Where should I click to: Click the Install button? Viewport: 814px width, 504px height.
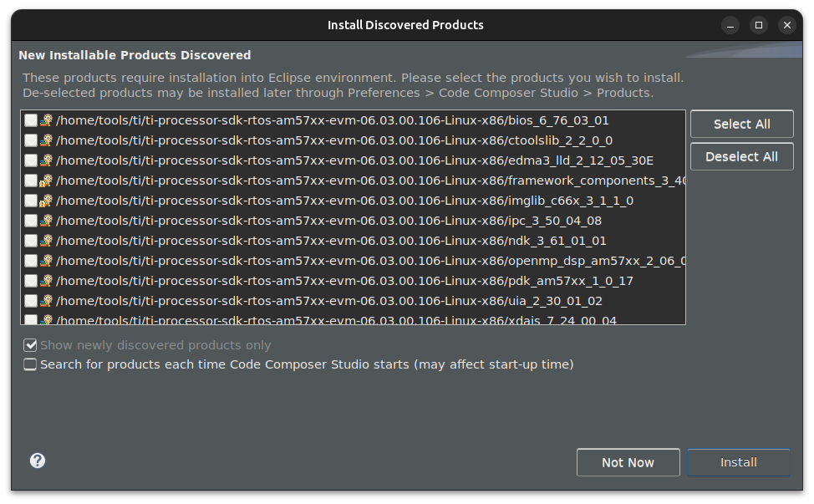(x=739, y=462)
